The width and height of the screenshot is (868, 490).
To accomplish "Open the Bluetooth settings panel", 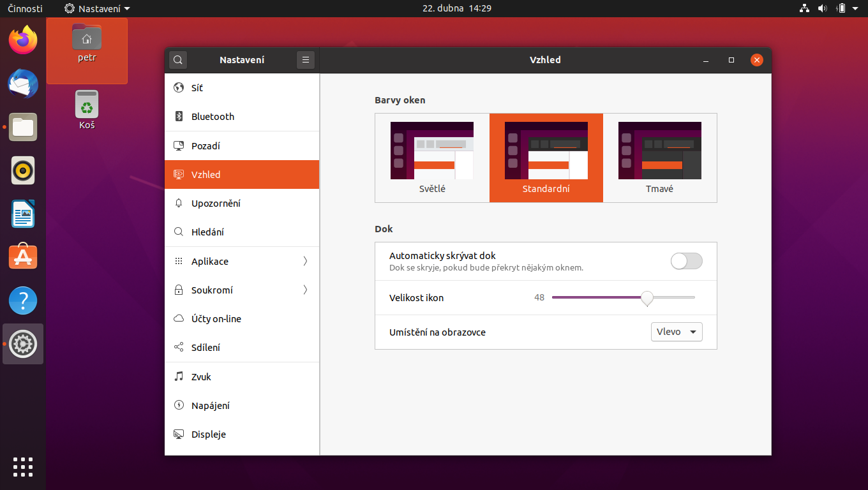I will click(242, 117).
